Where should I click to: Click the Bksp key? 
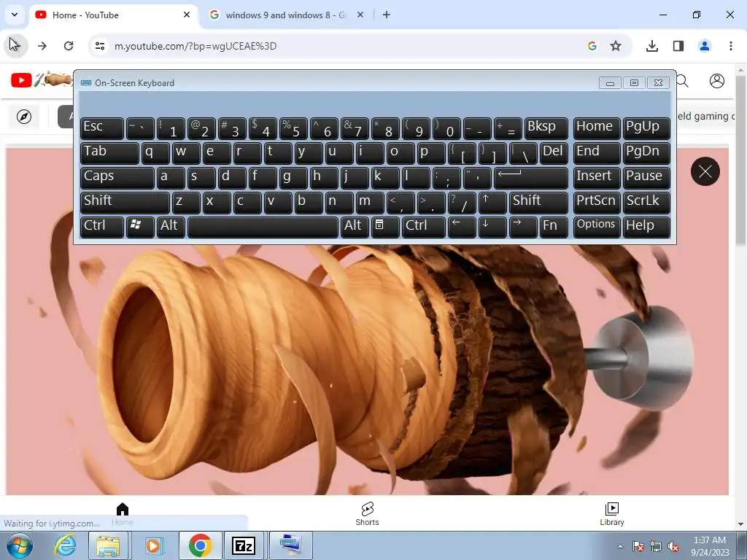pyautogui.click(x=546, y=128)
